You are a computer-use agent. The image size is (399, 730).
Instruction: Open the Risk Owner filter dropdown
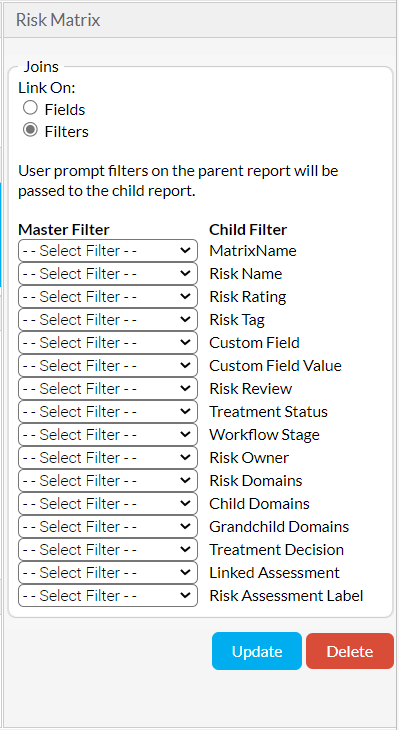coord(108,458)
